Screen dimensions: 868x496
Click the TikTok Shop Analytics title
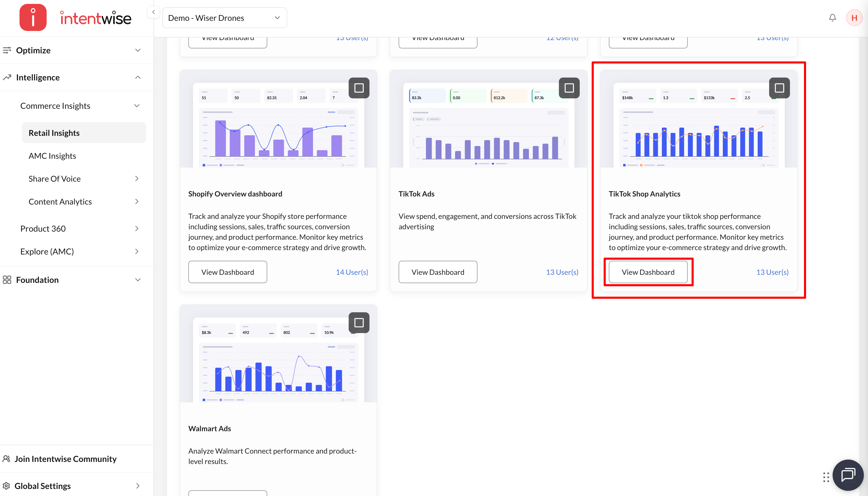(644, 194)
